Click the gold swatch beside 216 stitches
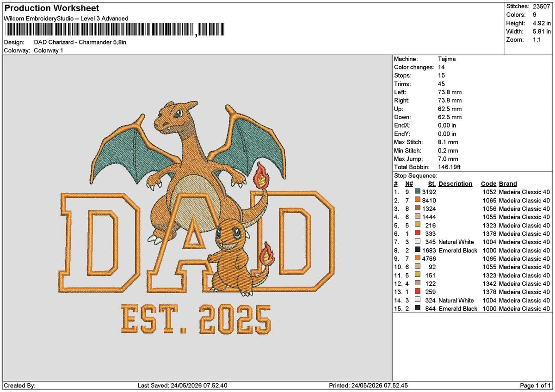The height and width of the screenshot is (392, 555). pyautogui.click(x=418, y=225)
